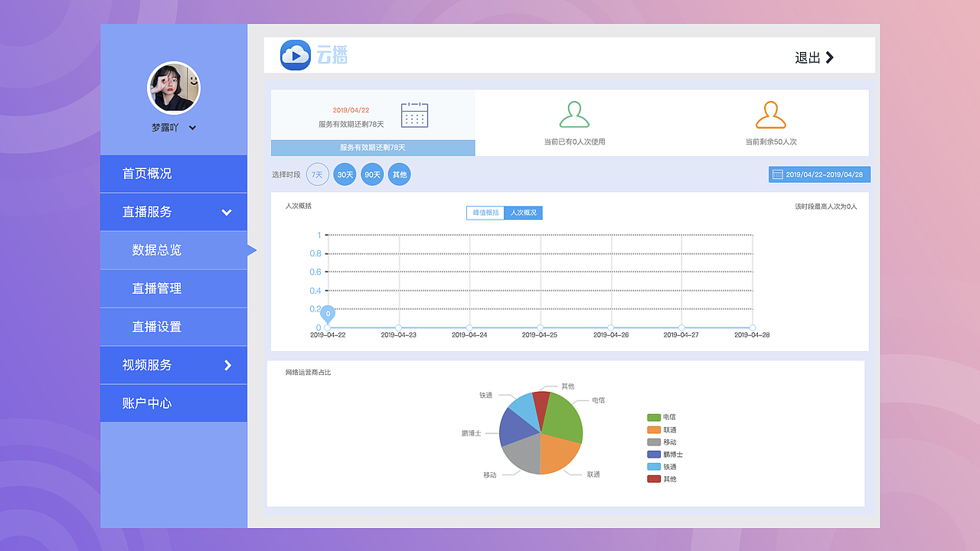Click the 2019-04-28 data point on chart

(x=753, y=328)
